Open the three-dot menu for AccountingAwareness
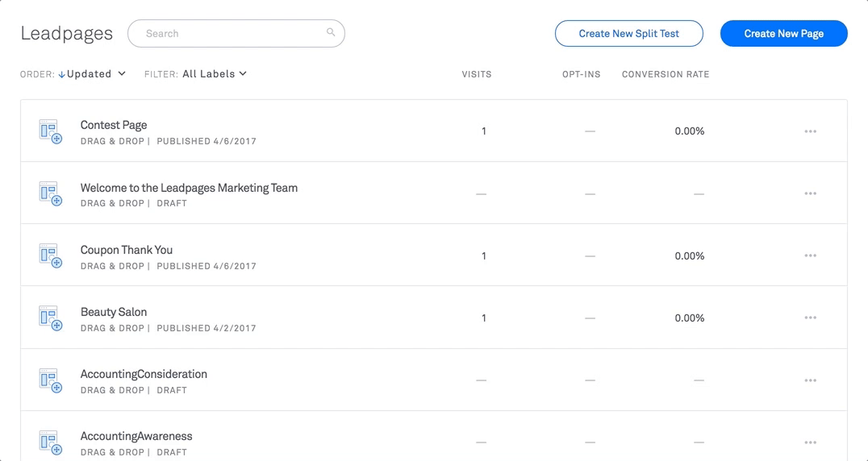The image size is (868, 461). point(811,442)
